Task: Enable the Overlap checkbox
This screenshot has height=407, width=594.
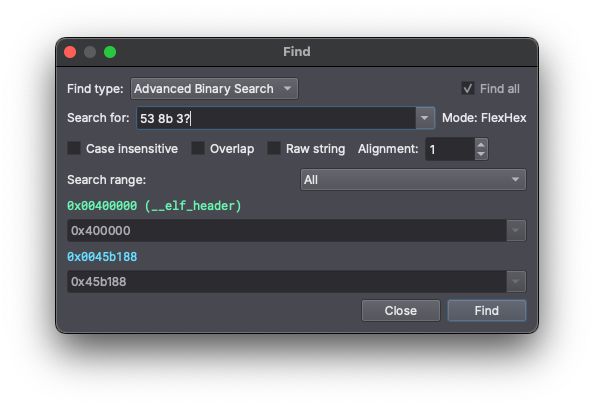Action: (x=198, y=148)
